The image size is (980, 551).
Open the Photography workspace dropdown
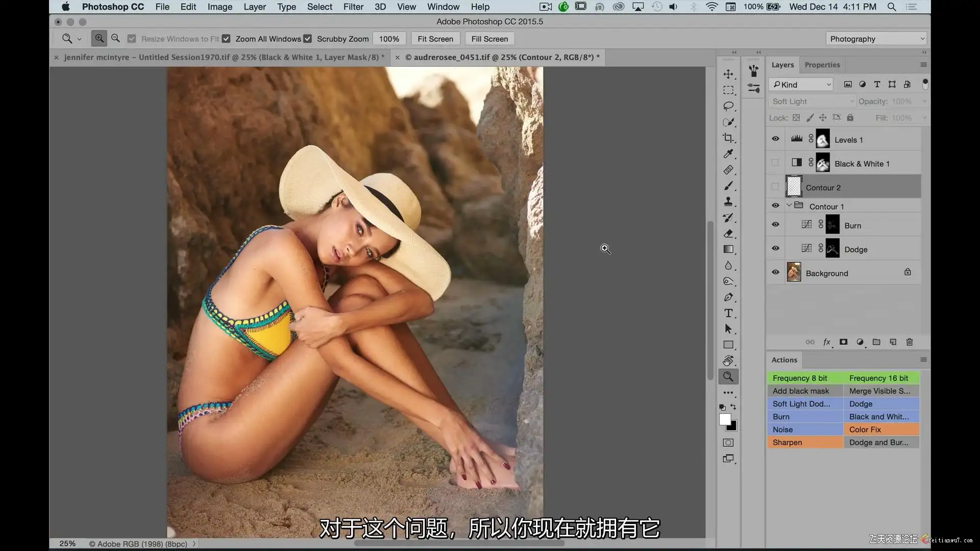click(876, 39)
